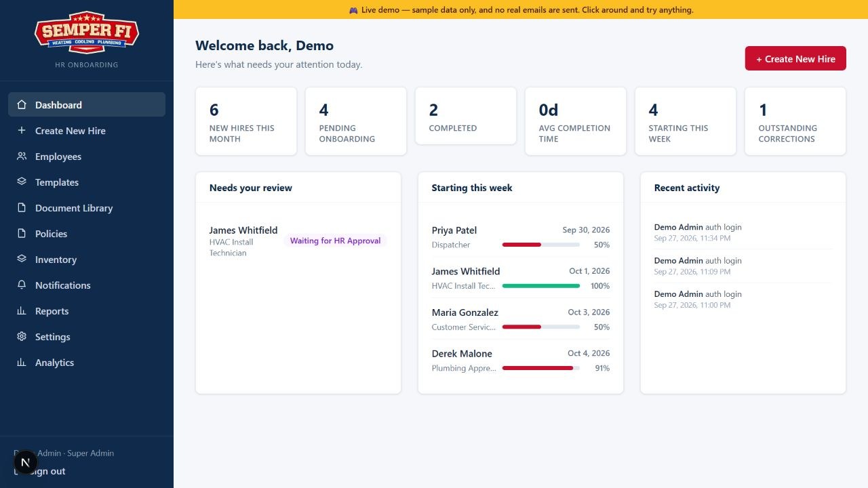Click the Inventory stack icon
Screen dimensions: 868x488
point(22,260)
